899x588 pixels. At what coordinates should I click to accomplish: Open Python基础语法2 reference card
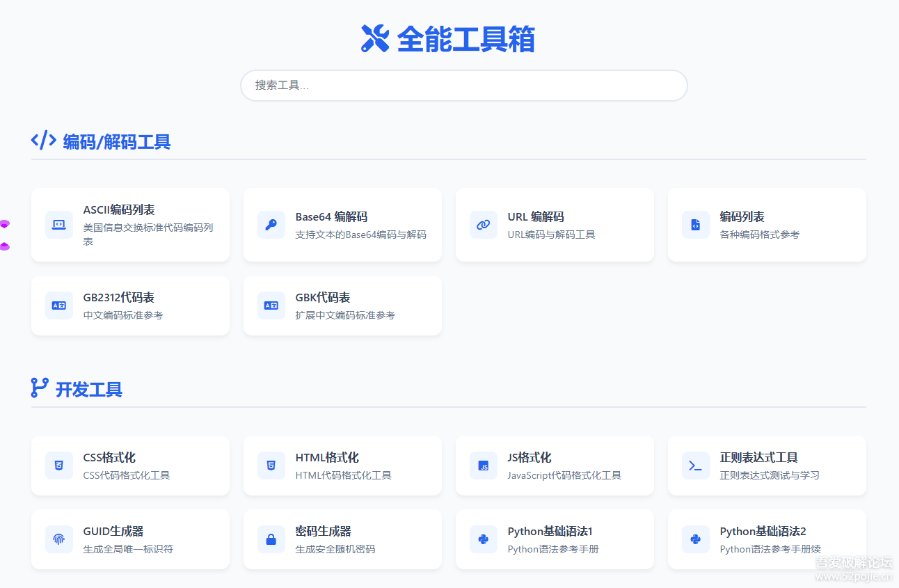[x=767, y=539]
